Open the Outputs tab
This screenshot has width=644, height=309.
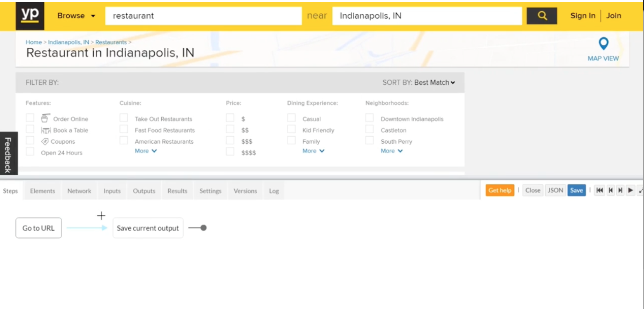click(x=144, y=191)
